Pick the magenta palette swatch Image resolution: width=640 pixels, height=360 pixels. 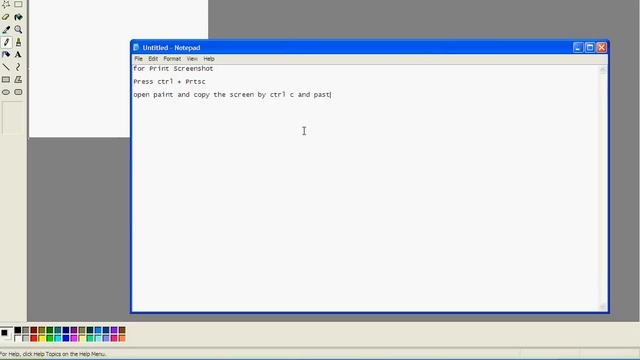(74, 338)
